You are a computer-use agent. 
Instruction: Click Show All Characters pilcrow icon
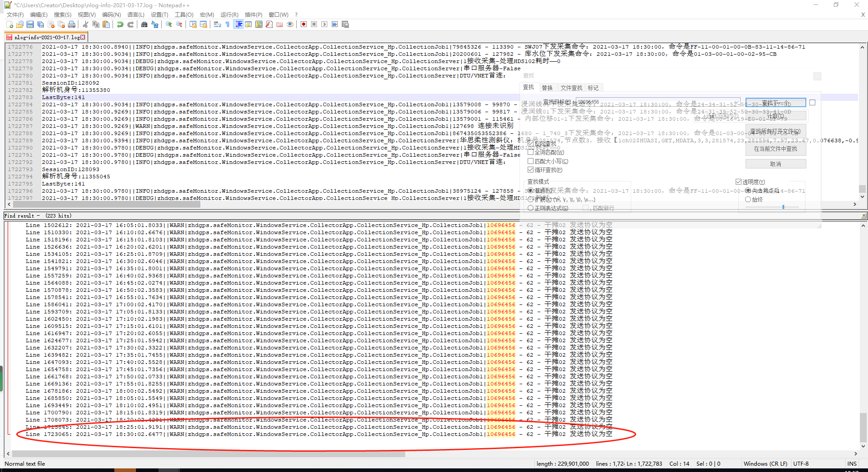(227, 24)
